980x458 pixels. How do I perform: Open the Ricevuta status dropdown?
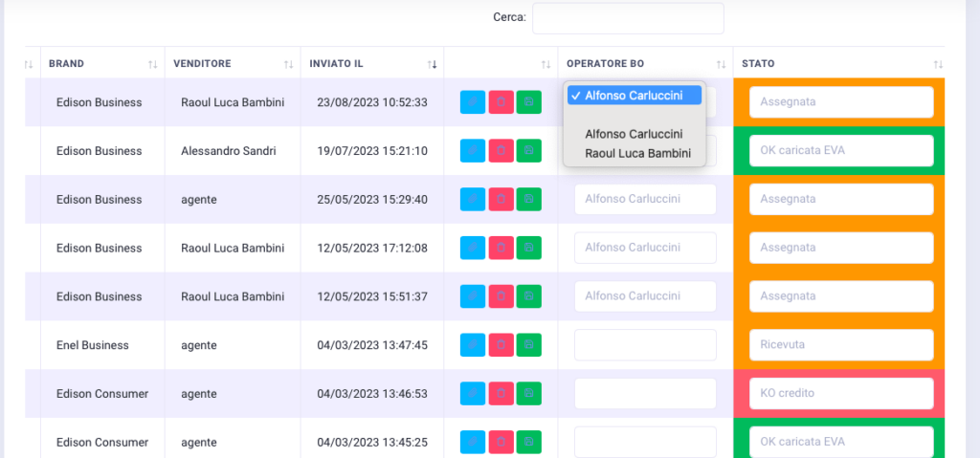[x=841, y=345]
